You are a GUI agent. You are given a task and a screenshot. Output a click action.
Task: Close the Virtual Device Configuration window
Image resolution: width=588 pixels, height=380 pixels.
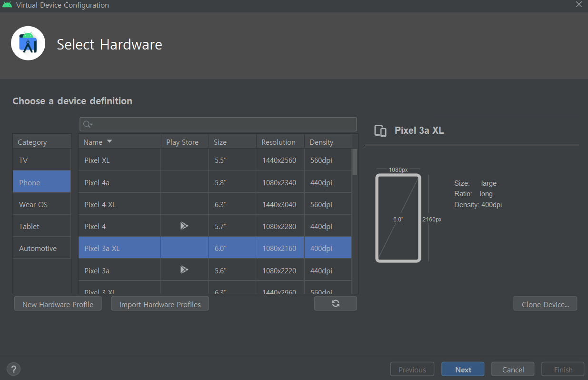578,5
